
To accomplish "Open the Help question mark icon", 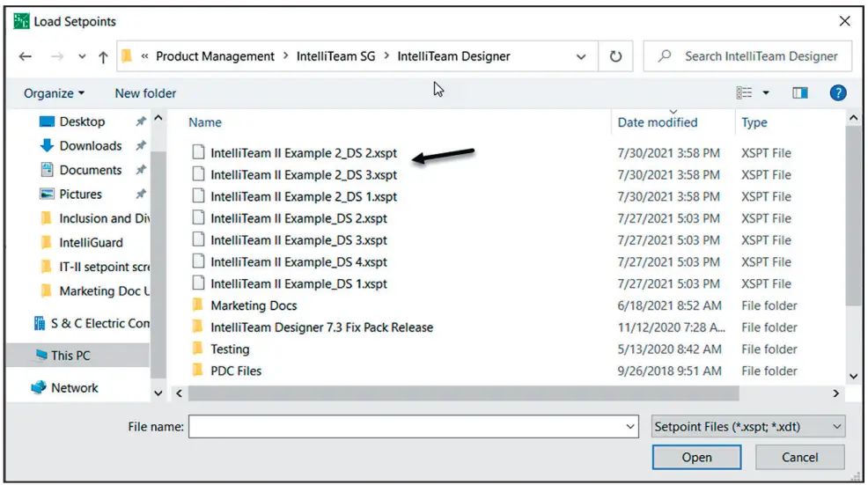I will click(x=838, y=92).
